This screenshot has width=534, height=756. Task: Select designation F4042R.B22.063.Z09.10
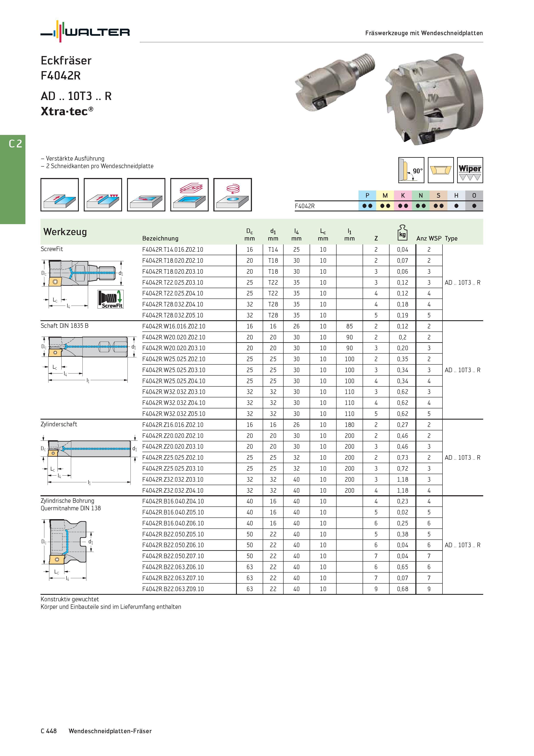pyautogui.click(x=173, y=589)
